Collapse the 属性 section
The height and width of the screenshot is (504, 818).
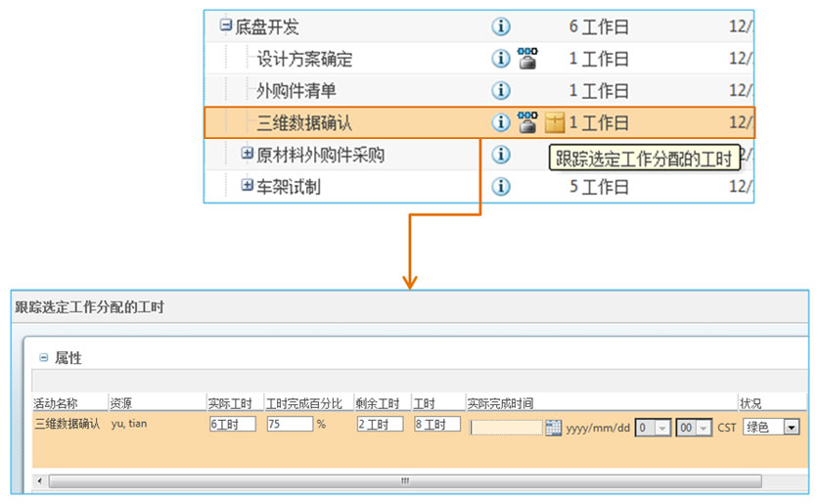(44, 358)
